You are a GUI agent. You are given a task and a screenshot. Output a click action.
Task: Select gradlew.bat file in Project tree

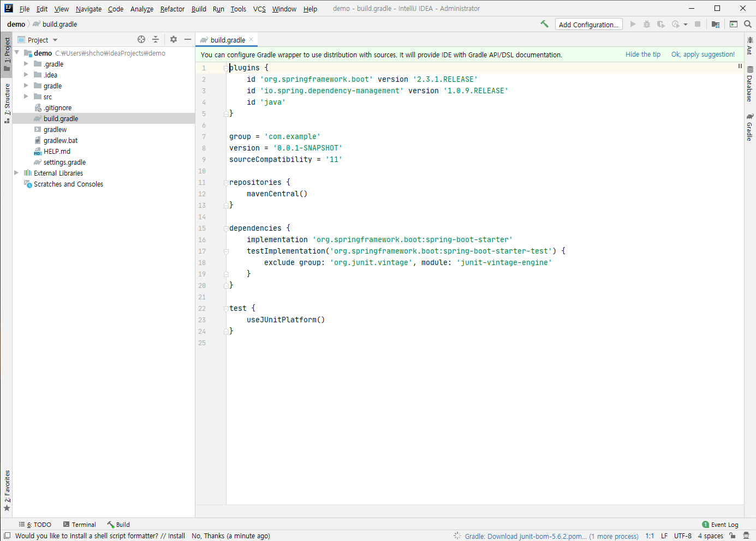[61, 140]
